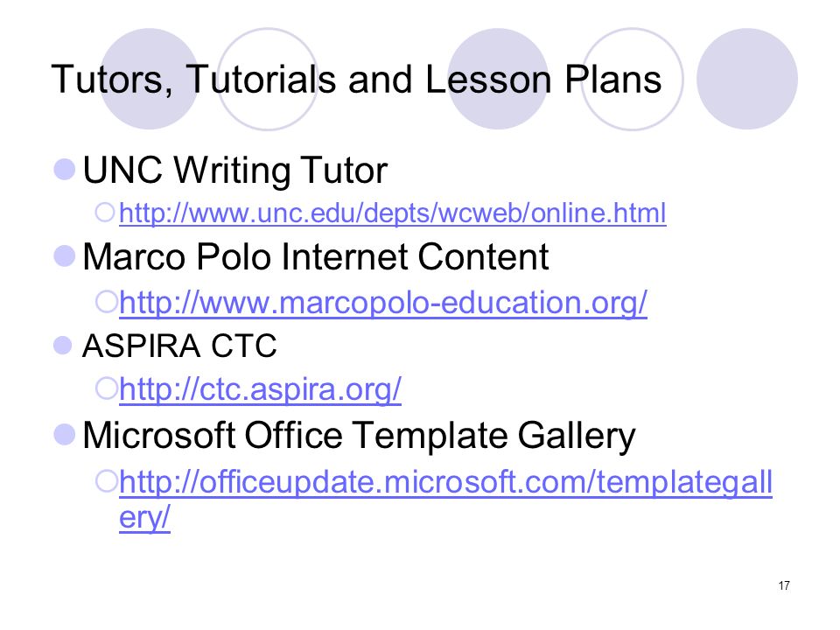Click the slide number 17

[784, 585]
